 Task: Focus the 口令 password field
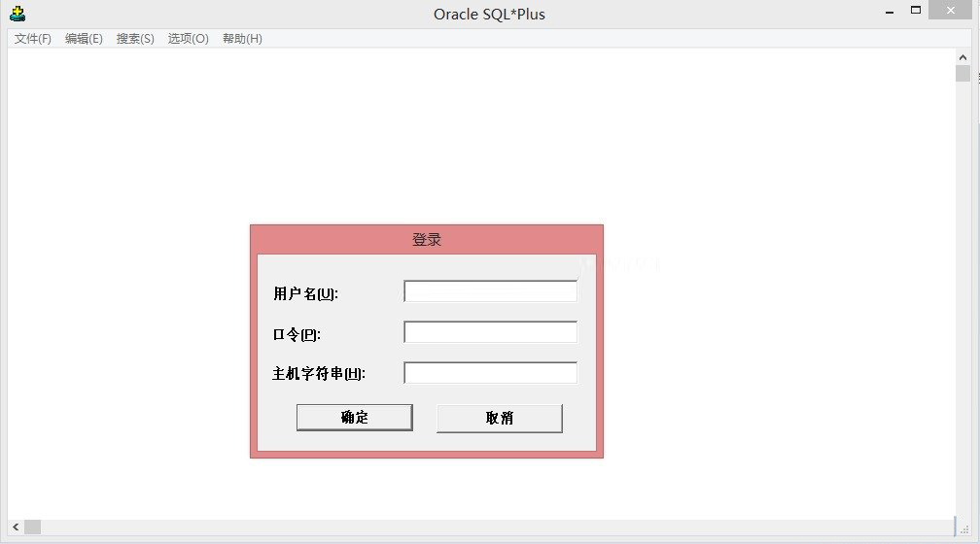(x=491, y=331)
